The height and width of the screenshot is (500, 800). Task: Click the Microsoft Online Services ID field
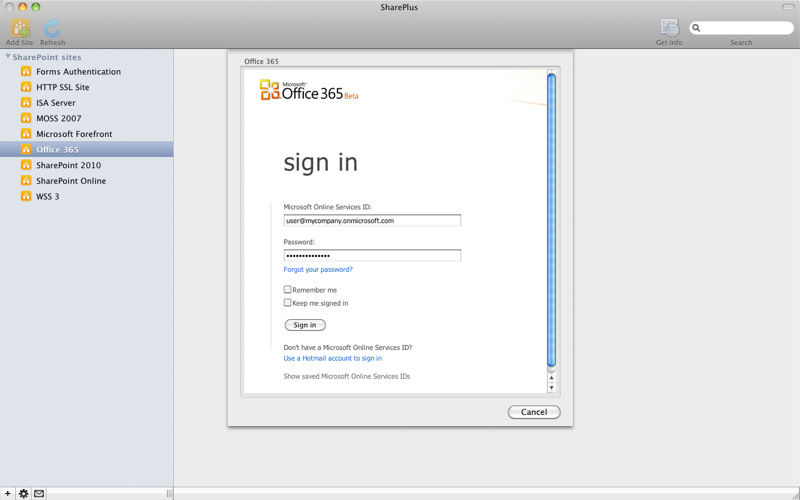pos(372,220)
